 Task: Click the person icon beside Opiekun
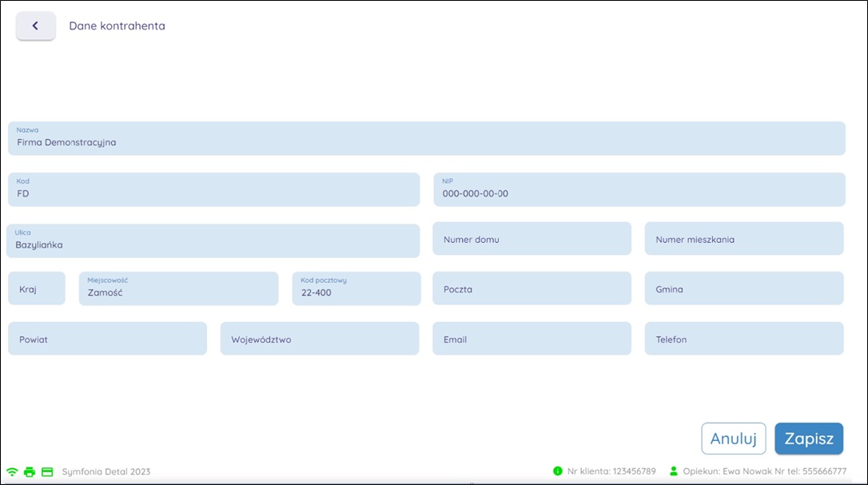click(x=673, y=471)
